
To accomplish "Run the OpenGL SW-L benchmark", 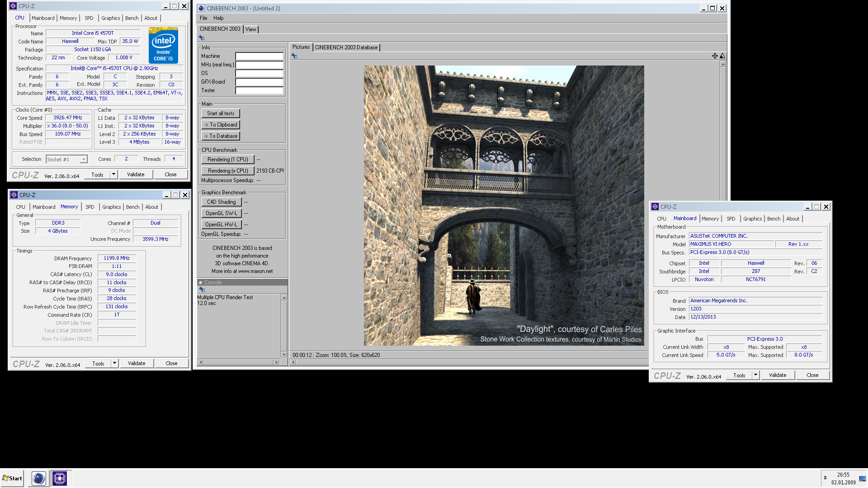I will click(x=221, y=213).
